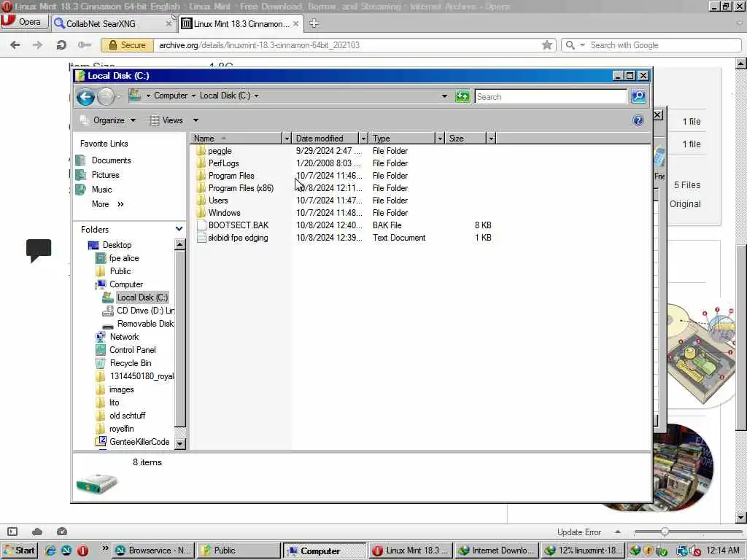Open Date modified column filter dropdown
Image resolution: width=747 pixels, height=560 pixels.
pos(363,139)
